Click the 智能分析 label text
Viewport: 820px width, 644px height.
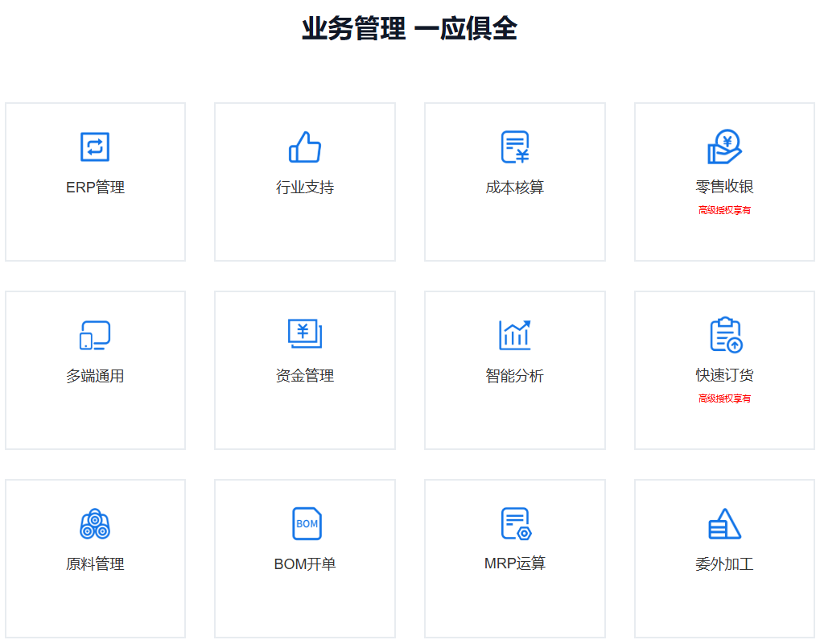pyautogui.click(x=515, y=376)
